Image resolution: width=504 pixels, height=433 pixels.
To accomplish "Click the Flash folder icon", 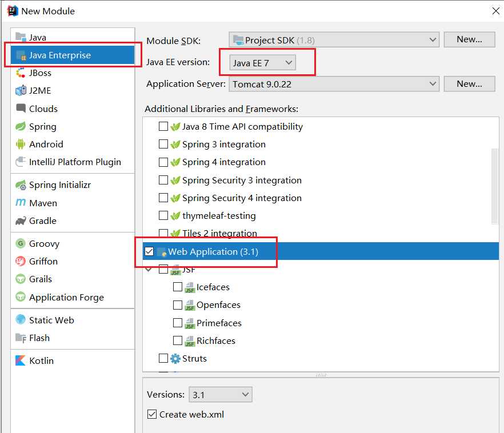I will 21,338.
